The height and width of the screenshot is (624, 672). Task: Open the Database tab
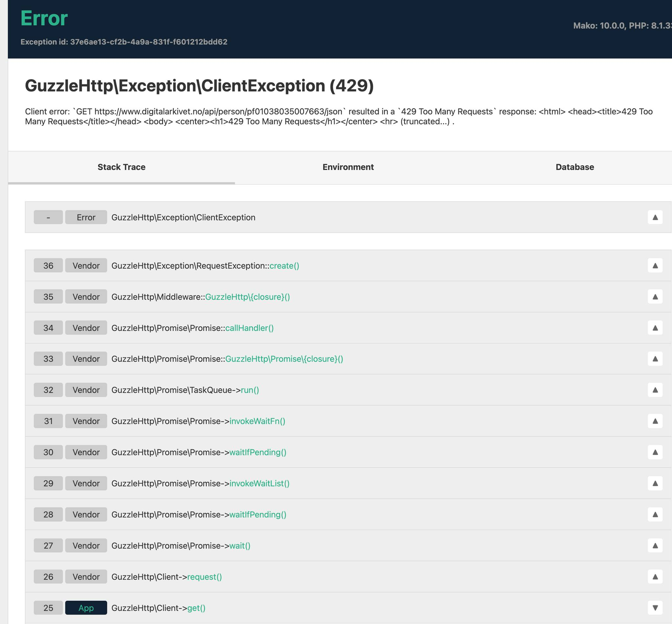tap(575, 167)
